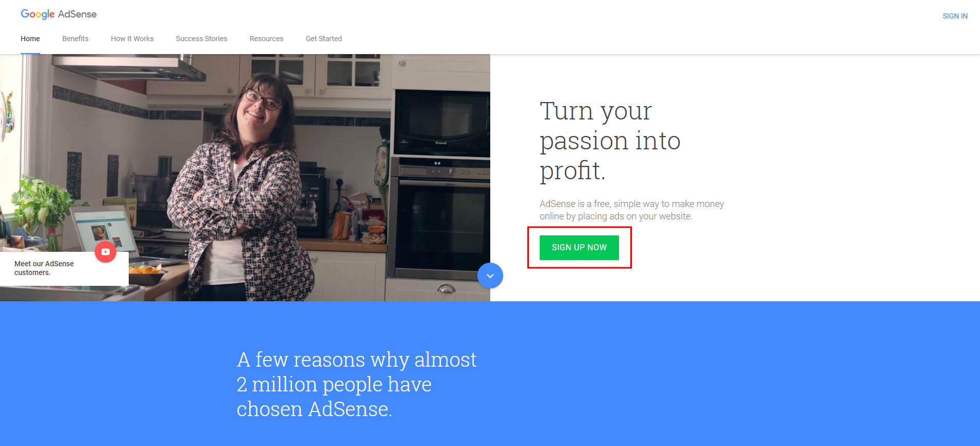The height and width of the screenshot is (446, 980).
Task: Click the SIGN IN link
Action: [955, 16]
